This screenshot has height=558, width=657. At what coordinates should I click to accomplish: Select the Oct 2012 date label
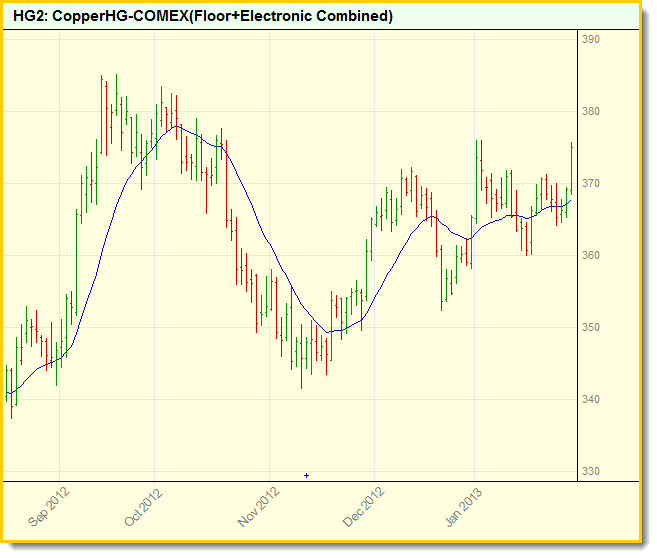coord(143,507)
